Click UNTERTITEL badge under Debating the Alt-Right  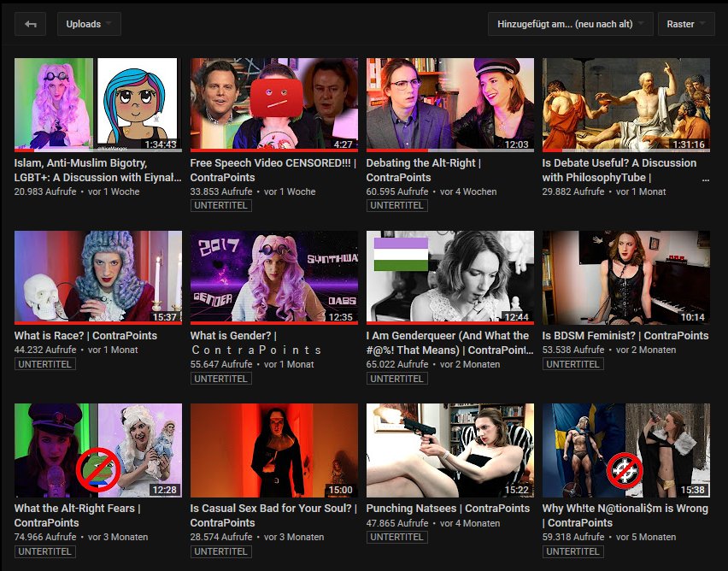point(397,205)
